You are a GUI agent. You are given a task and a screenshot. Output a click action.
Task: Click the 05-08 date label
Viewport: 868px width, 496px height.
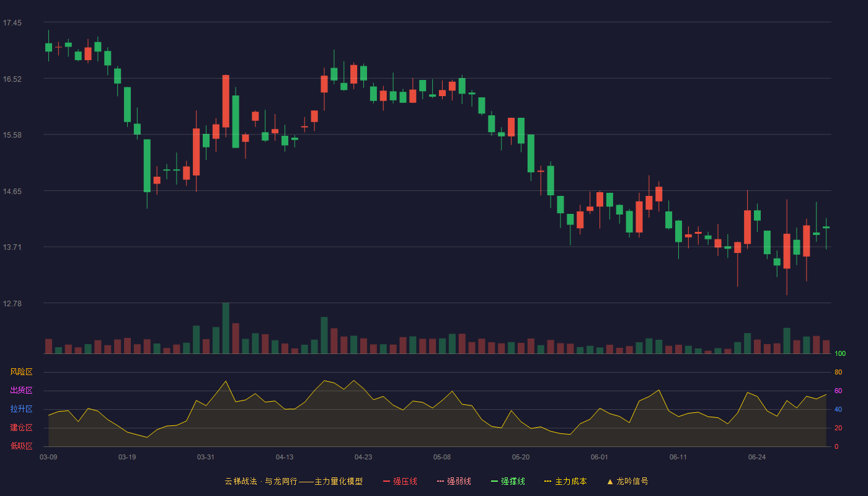click(x=442, y=457)
